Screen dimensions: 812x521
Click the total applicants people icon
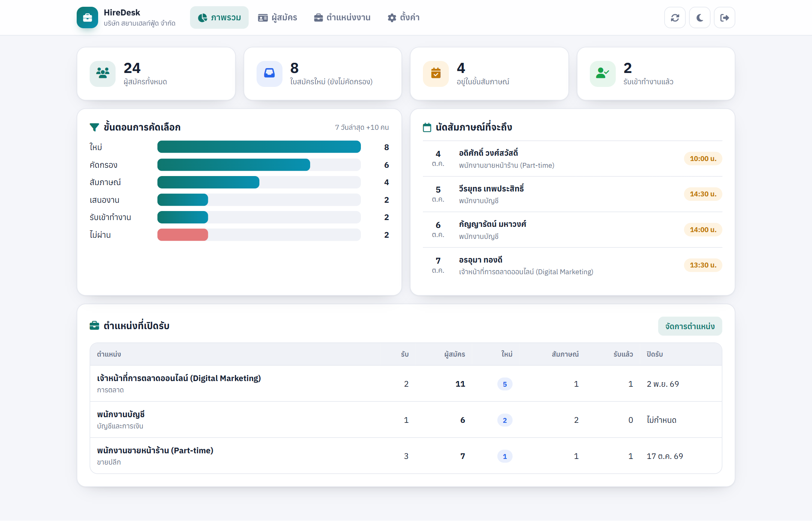[x=103, y=74]
